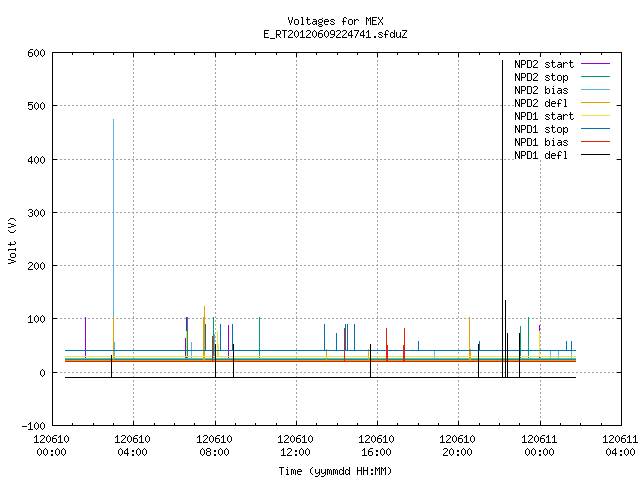Click the '120611 04:00' x-axis tick label
This screenshot has height=480, width=640.
click(x=620, y=446)
